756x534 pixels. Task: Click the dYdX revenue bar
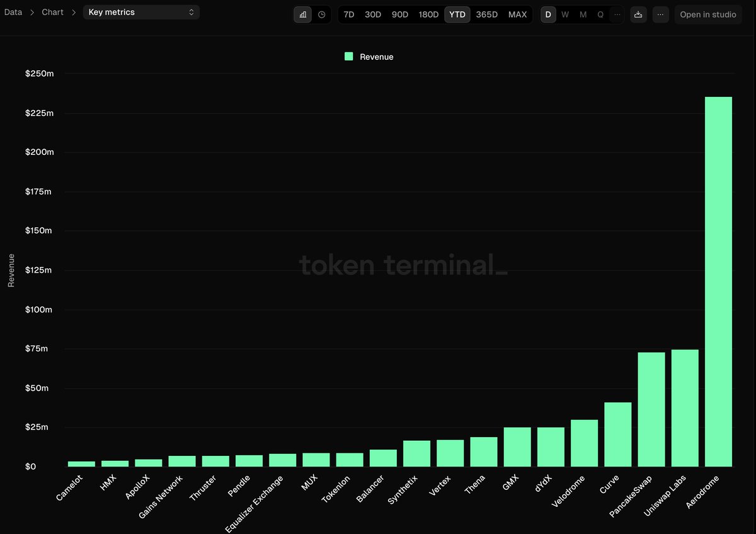[x=551, y=447]
